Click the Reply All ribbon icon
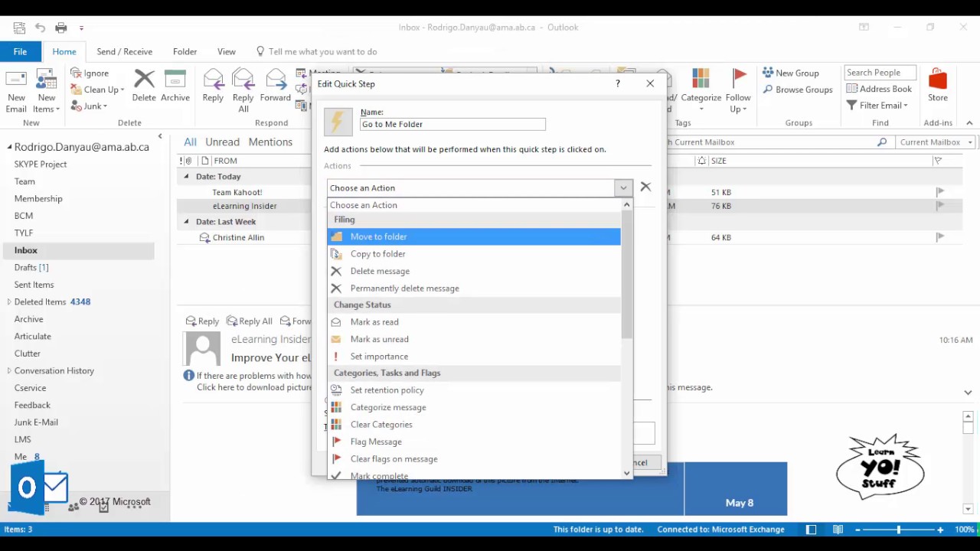 (x=243, y=80)
